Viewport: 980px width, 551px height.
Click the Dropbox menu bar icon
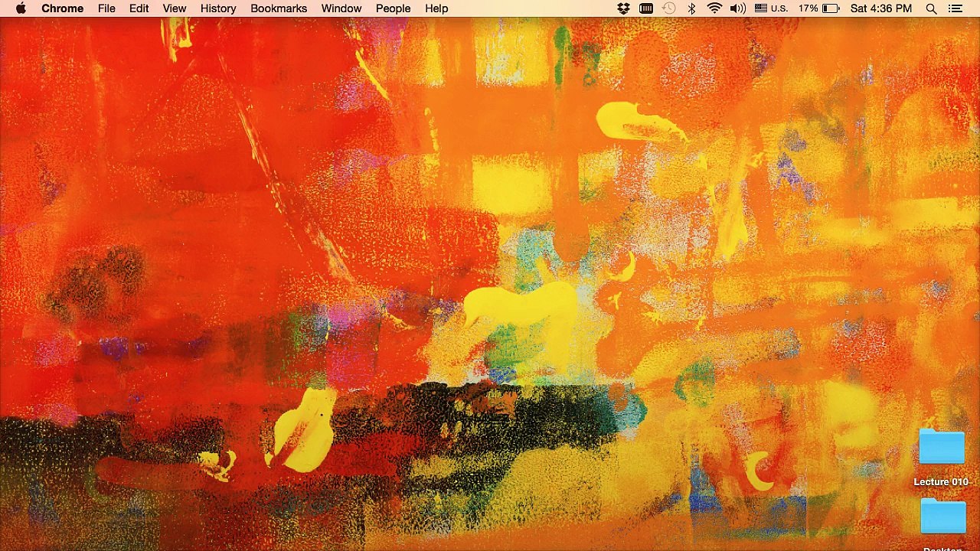(x=623, y=8)
